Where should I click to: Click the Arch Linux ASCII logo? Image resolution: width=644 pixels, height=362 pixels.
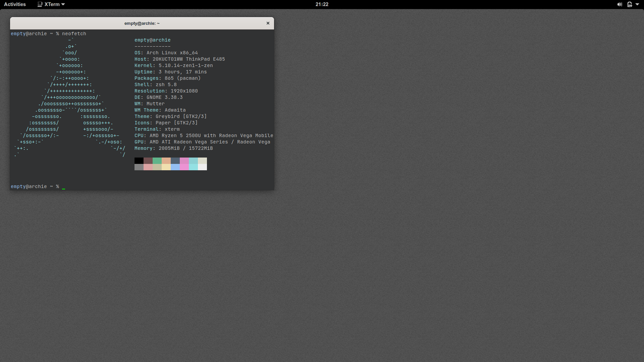pos(69,98)
